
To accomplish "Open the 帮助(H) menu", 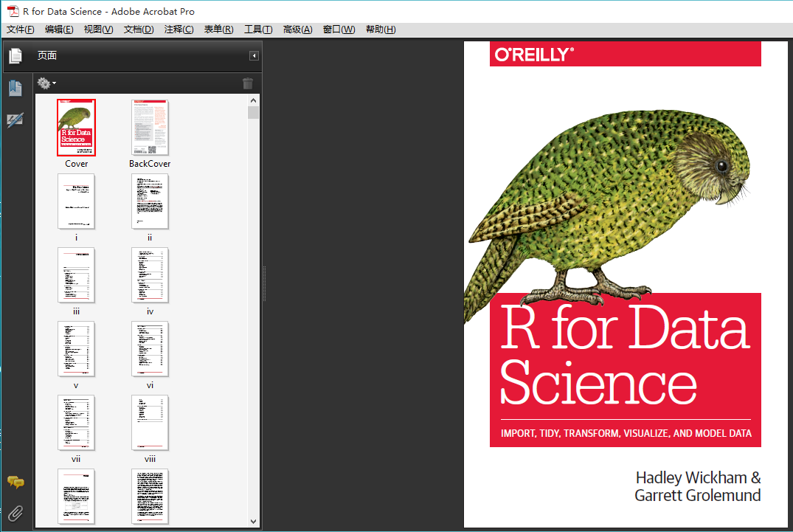I will (381, 30).
